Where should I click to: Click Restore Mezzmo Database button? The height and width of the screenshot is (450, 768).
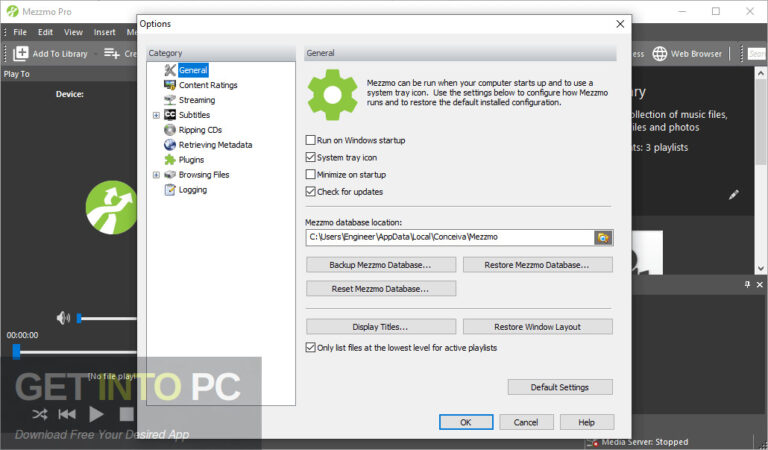pyautogui.click(x=537, y=265)
